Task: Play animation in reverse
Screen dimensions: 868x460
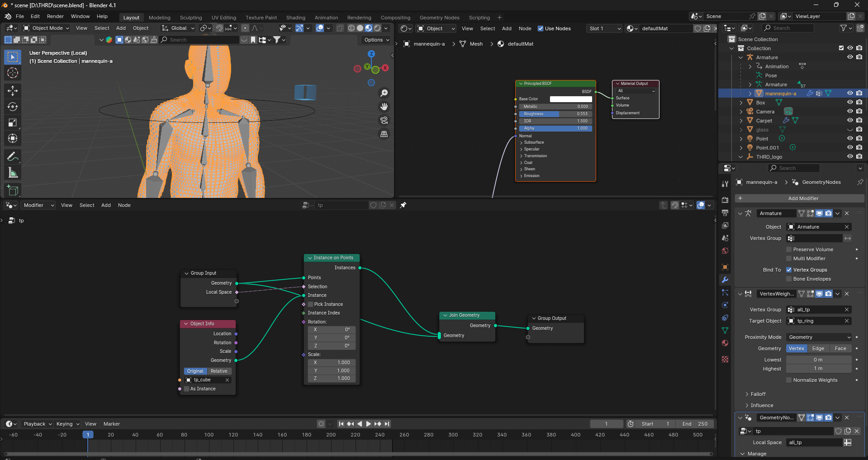Action: (360, 424)
